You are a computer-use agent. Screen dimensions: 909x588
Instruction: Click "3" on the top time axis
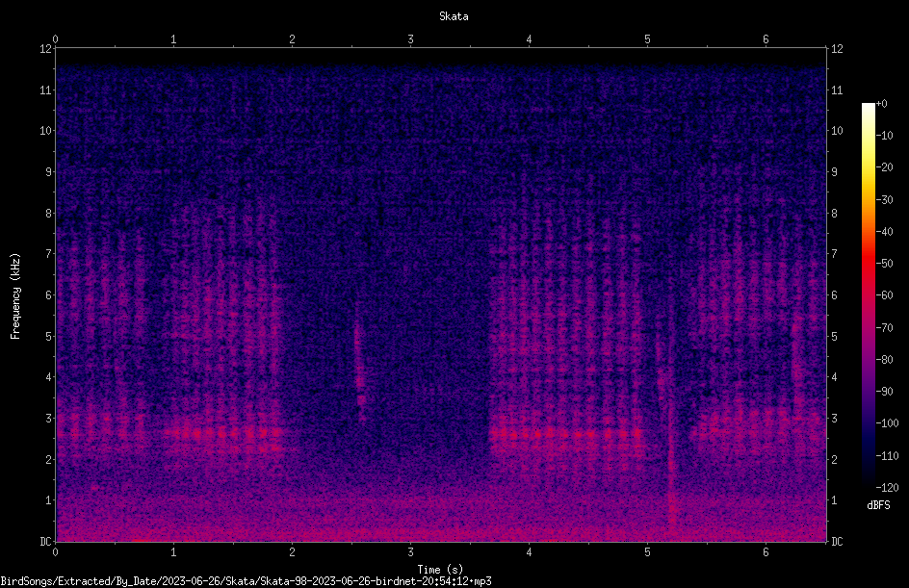410,39
